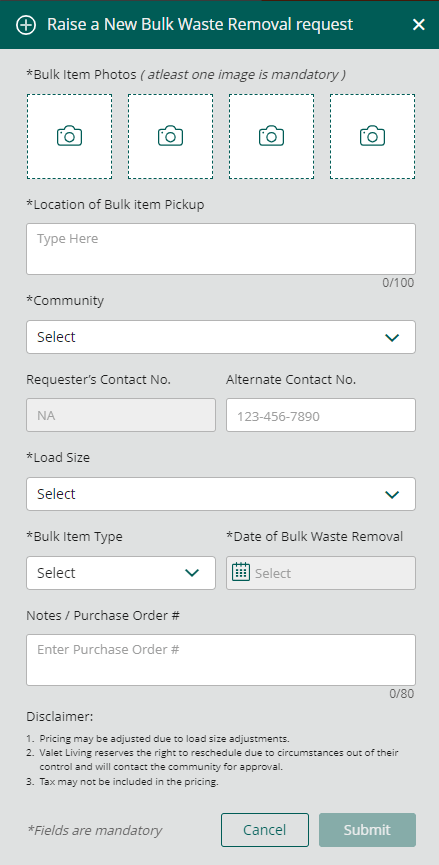Click the Submit button

pyautogui.click(x=367, y=830)
